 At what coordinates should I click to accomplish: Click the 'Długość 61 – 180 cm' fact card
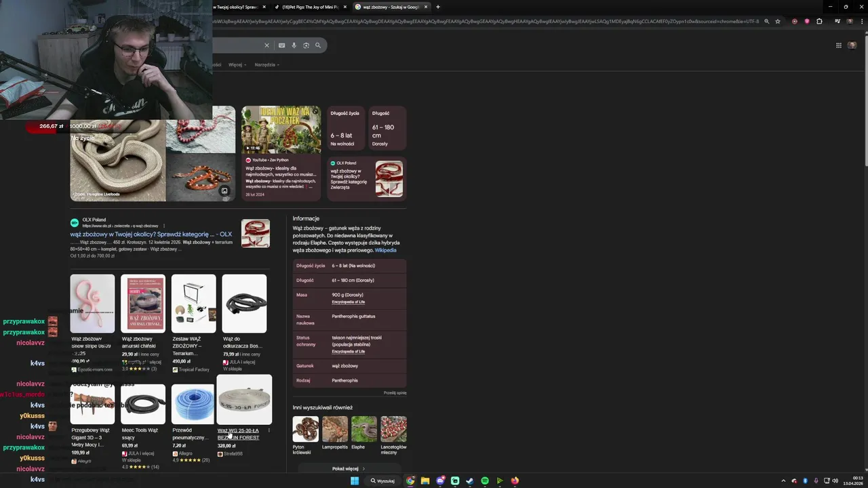coord(387,129)
